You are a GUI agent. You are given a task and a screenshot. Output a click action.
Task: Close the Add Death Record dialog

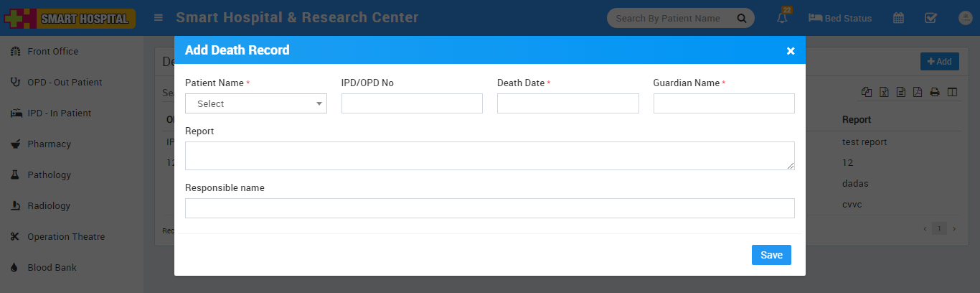[x=791, y=50]
